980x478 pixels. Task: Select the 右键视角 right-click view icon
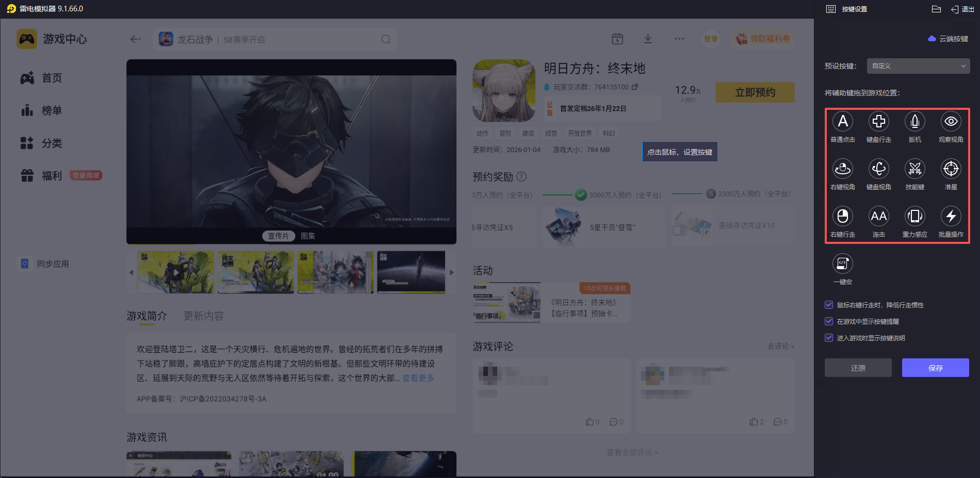(843, 169)
